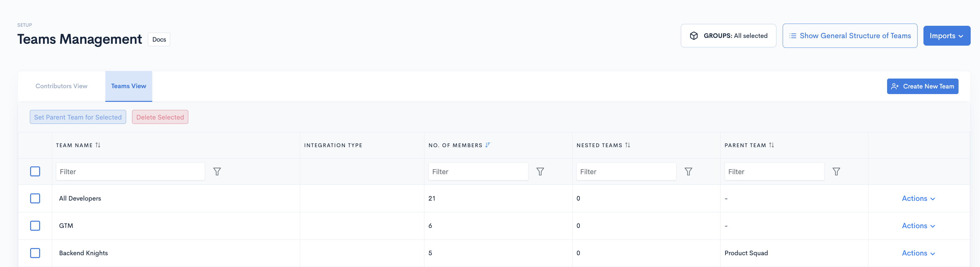Open the Team Name filter funnel icon
Screen dimensions: 980x267
click(217, 172)
